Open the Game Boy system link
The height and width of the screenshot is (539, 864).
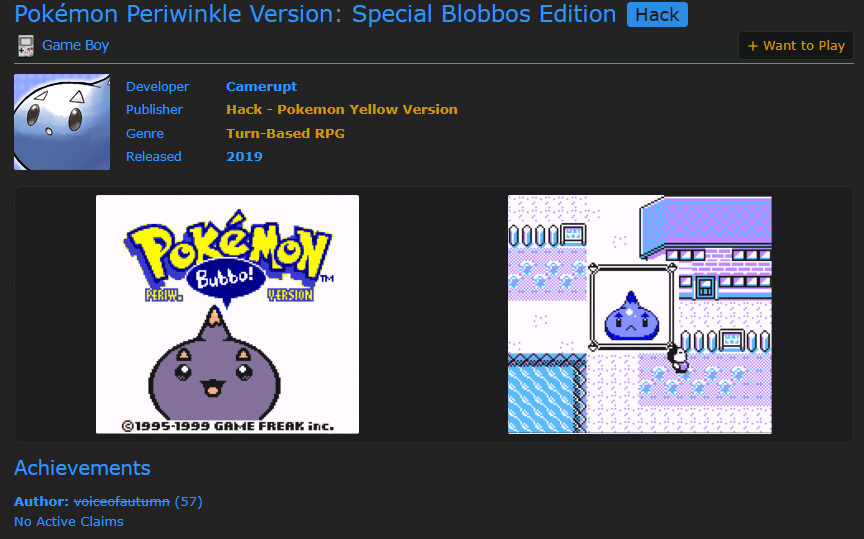(x=75, y=45)
